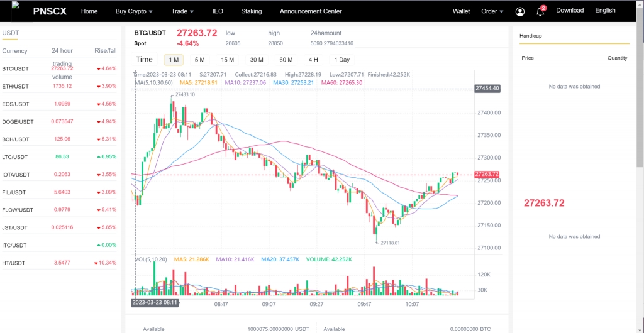The image size is (644, 333).
Task: Select the USDT market tab
Action: tap(10, 33)
